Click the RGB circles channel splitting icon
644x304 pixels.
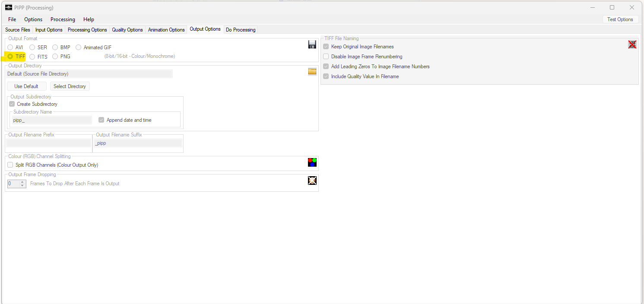click(312, 162)
